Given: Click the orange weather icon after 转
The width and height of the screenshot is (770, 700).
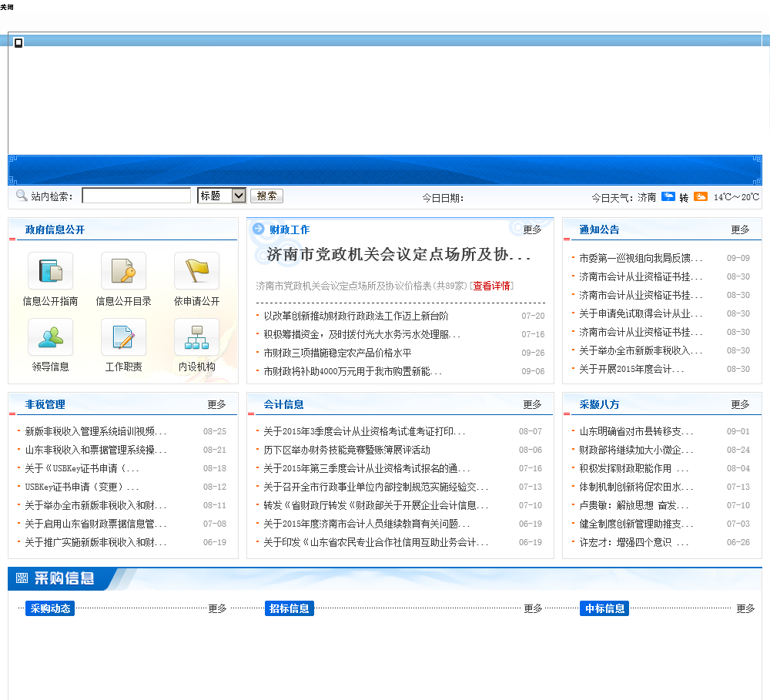Looking at the screenshot, I should coord(701,196).
